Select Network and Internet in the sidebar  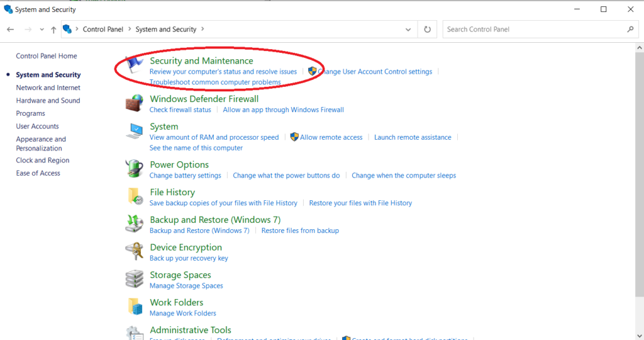click(48, 88)
